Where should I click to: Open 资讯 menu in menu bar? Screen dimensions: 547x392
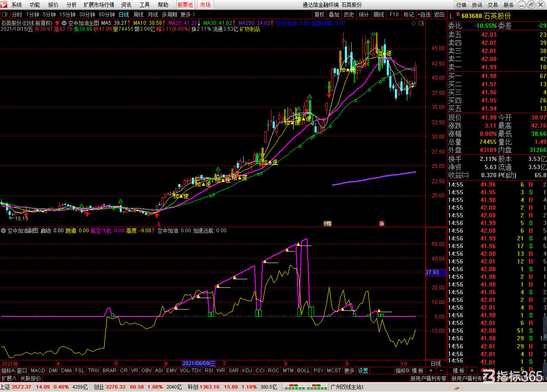coord(126,5)
